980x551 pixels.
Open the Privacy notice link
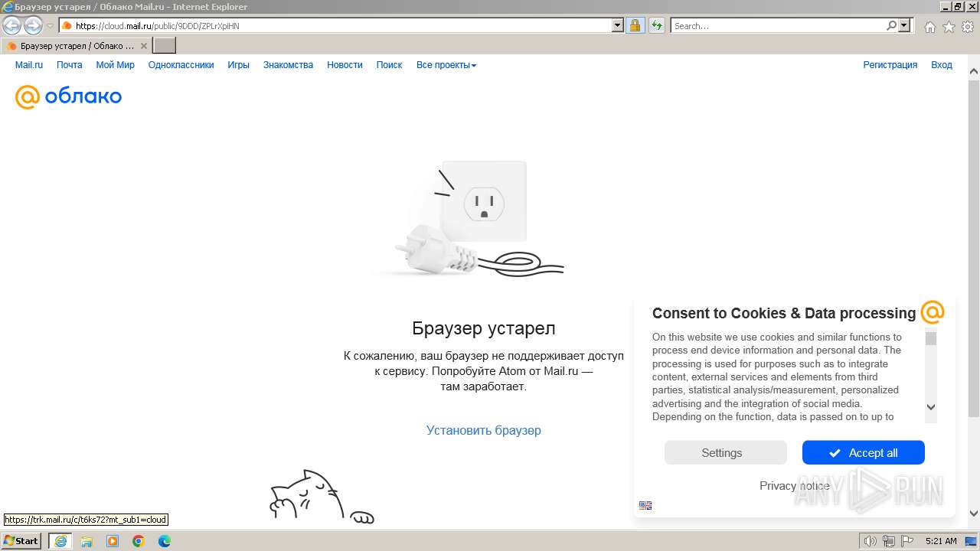tap(794, 485)
